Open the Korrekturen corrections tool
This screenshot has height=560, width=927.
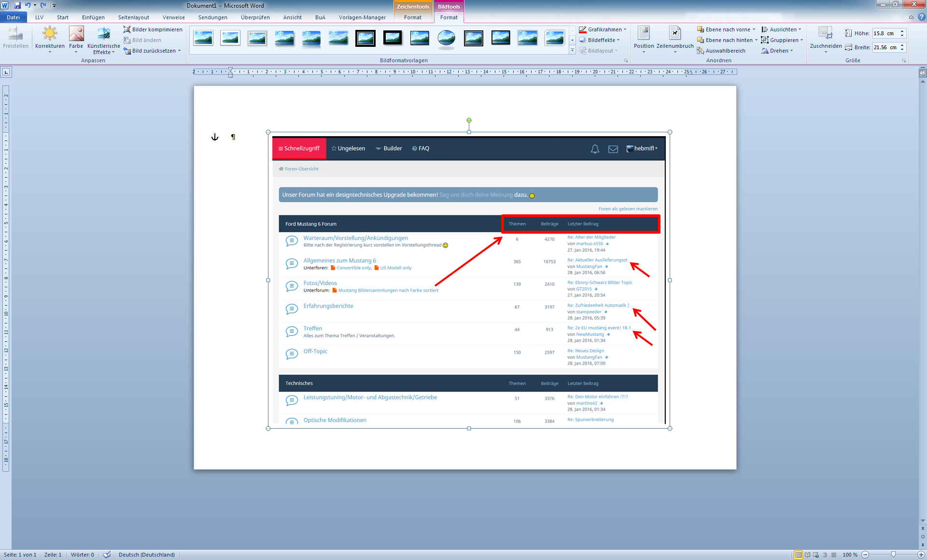pos(50,39)
